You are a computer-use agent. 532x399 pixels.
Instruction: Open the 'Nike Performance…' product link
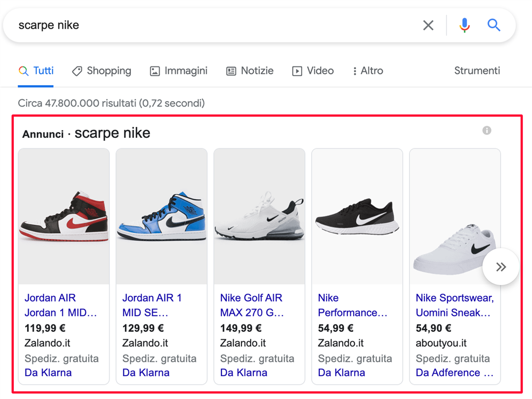tap(353, 305)
